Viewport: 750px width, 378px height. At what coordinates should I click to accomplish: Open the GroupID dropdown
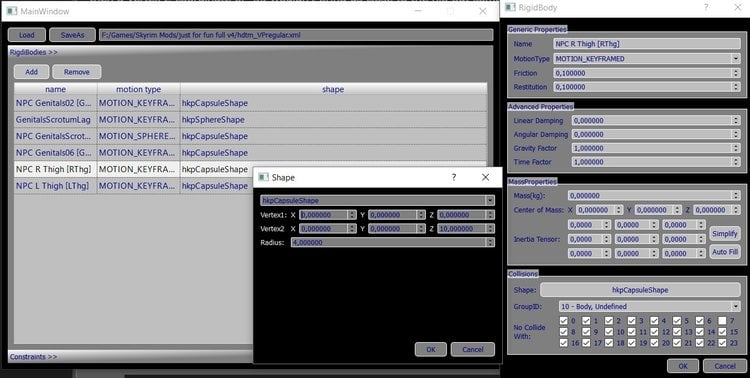tap(650, 306)
